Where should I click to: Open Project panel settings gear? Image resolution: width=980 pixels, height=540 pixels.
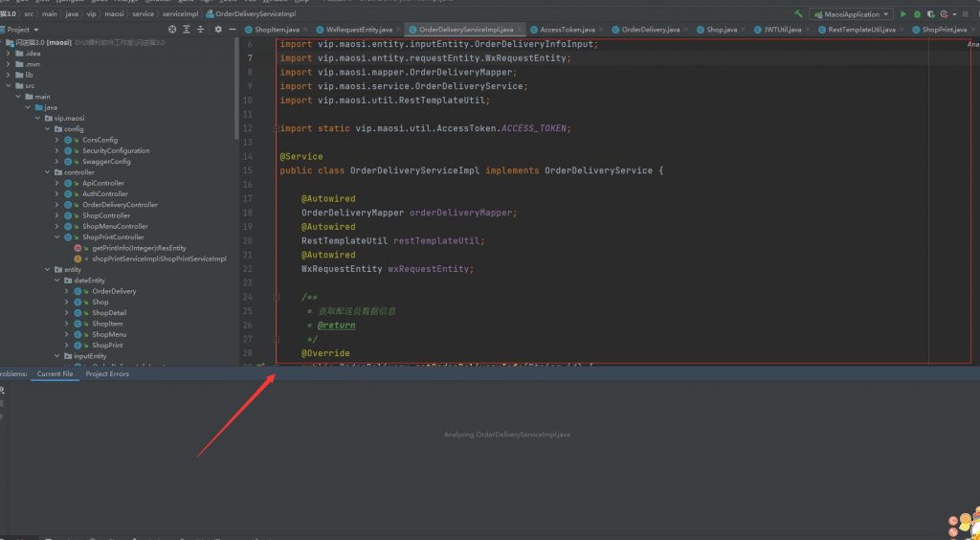[x=218, y=30]
